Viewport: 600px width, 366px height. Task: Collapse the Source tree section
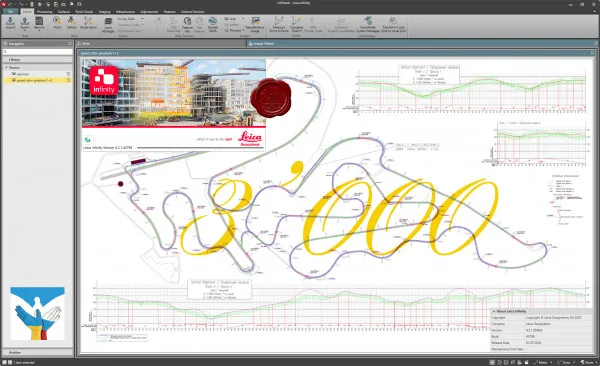tap(6, 67)
